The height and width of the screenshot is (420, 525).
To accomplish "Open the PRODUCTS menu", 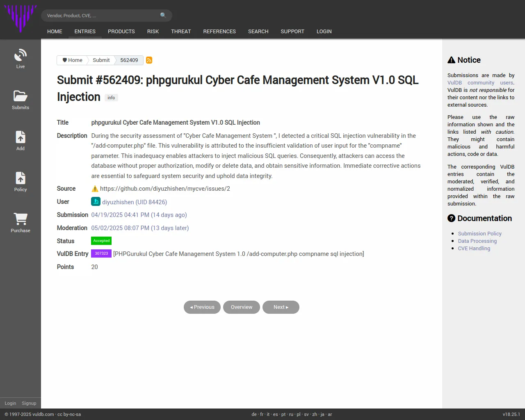I will [x=121, y=32].
